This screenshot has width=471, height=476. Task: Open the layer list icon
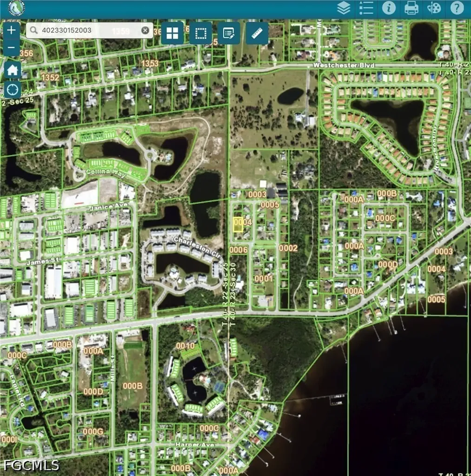pos(344,8)
